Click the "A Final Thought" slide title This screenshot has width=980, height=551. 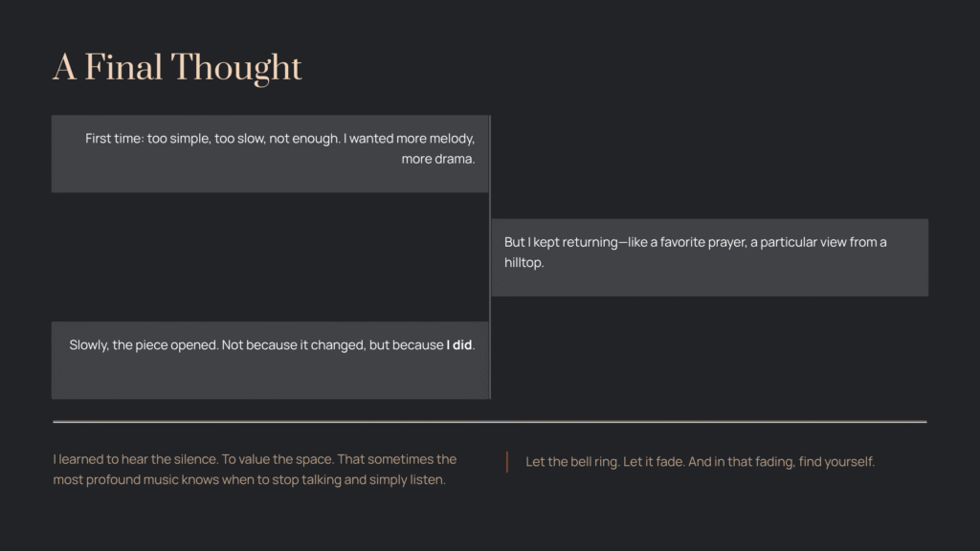click(177, 68)
